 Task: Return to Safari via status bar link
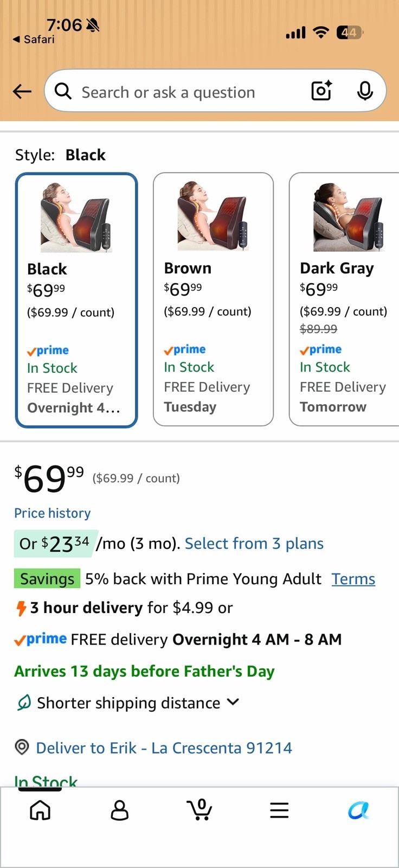pyautogui.click(x=34, y=40)
